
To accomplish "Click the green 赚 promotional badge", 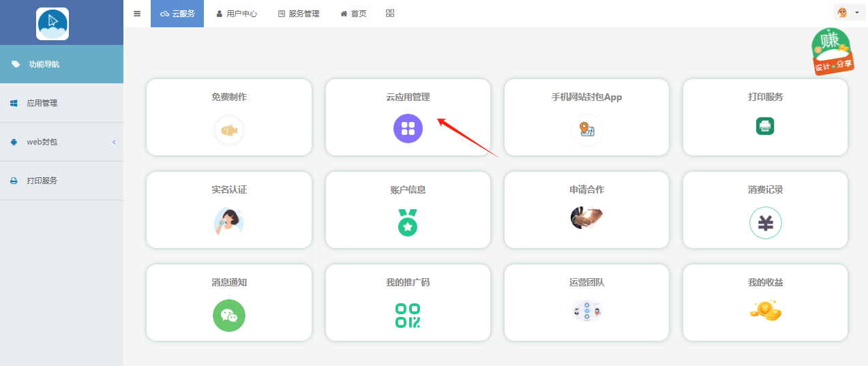I will tap(831, 50).
